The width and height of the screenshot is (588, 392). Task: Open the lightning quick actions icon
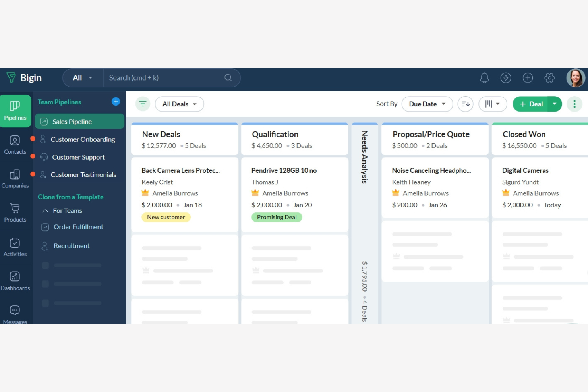(506, 78)
